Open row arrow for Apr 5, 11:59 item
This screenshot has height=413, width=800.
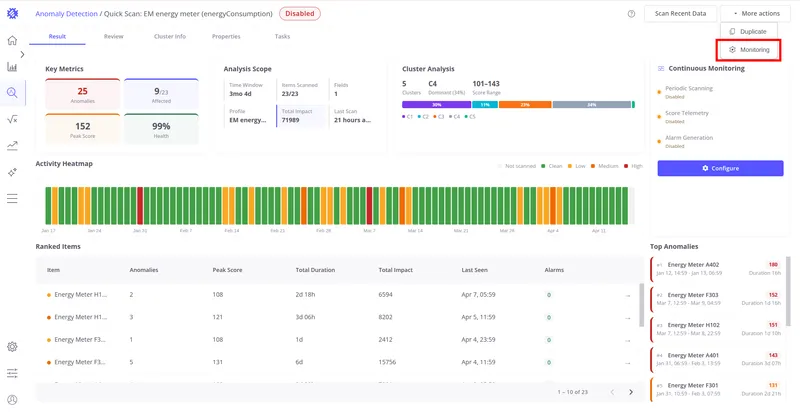point(628,318)
